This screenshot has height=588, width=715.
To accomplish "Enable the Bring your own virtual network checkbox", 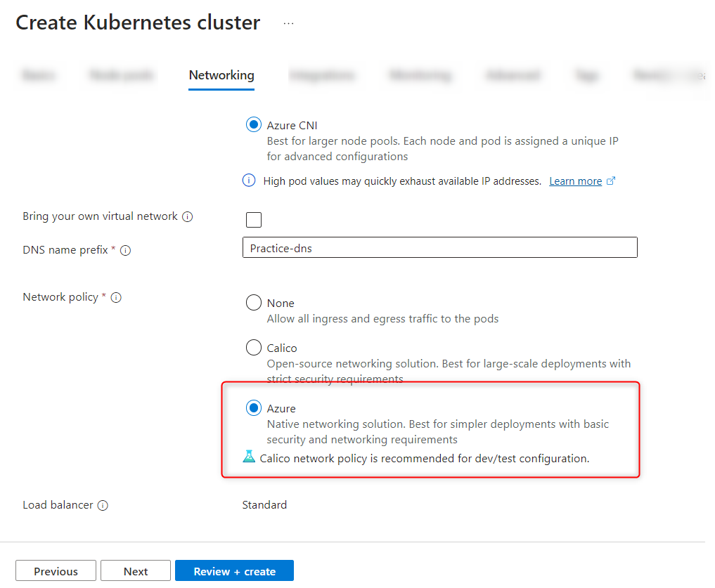I will 254,220.
